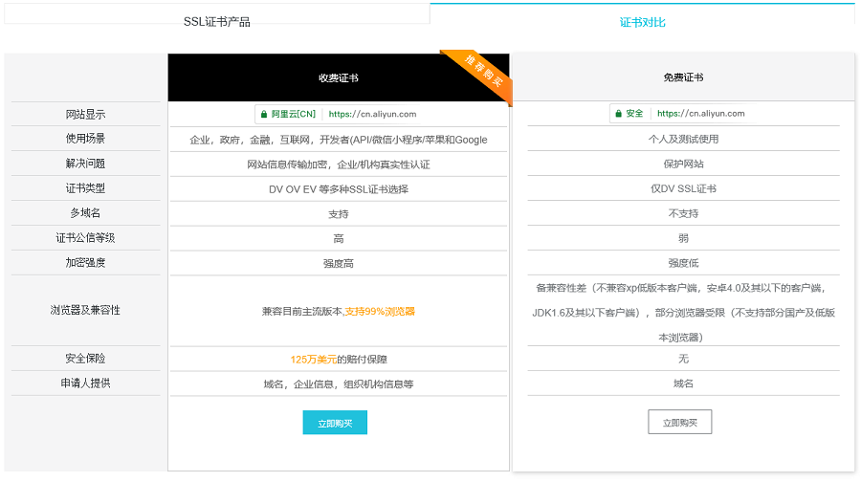Click the 个人及测试使用 cell

point(683,140)
